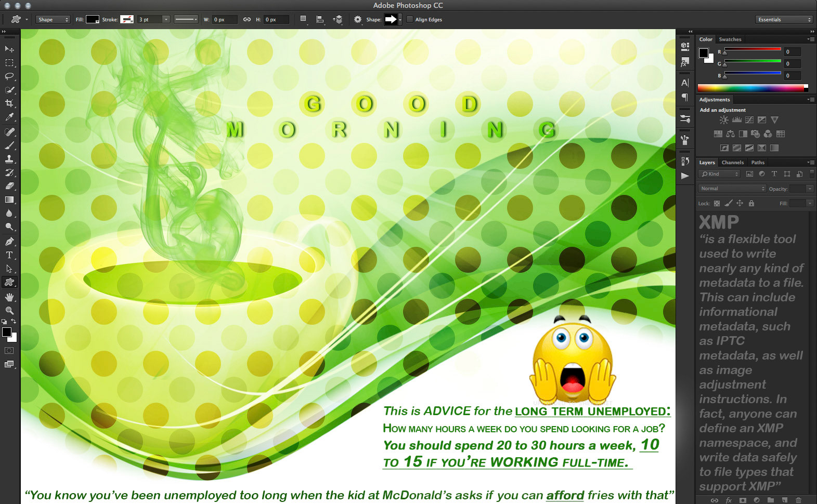The width and height of the screenshot is (817, 504).
Task: Select the Clone Stamp tool
Action: click(x=9, y=159)
